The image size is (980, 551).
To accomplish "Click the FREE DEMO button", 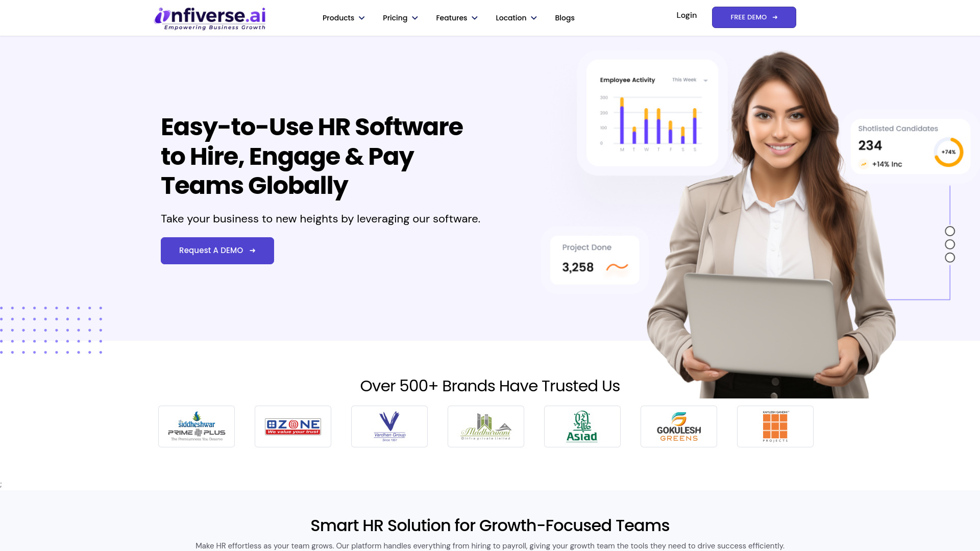I will tap(754, 17).
